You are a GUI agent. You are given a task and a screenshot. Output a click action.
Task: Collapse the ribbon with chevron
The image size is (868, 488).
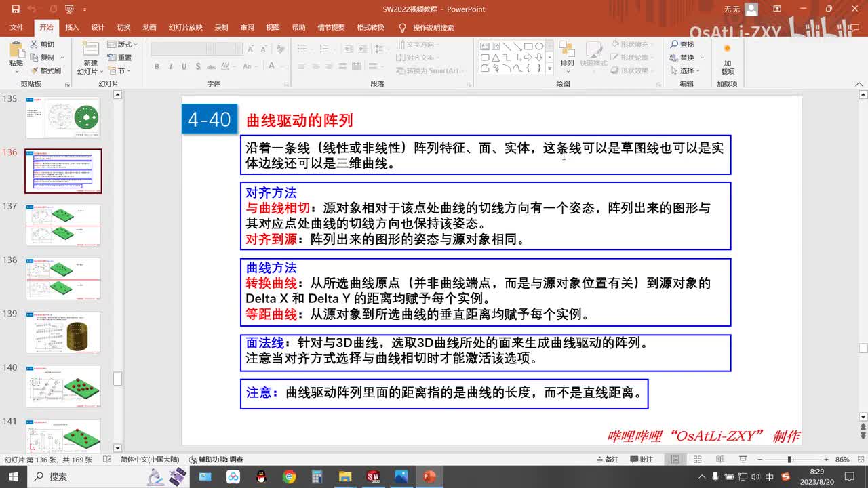tap(861, 84)
